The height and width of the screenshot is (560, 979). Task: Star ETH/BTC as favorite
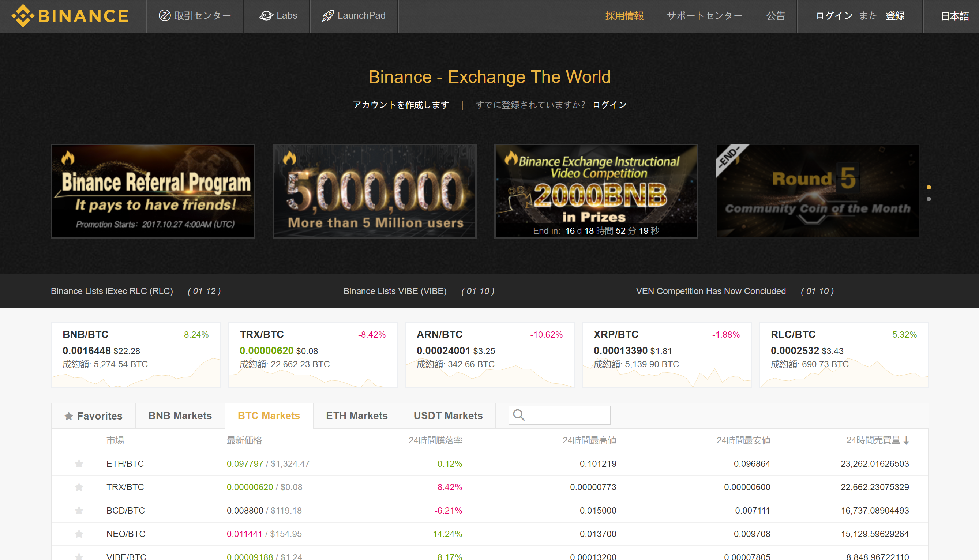coord(79,464)
